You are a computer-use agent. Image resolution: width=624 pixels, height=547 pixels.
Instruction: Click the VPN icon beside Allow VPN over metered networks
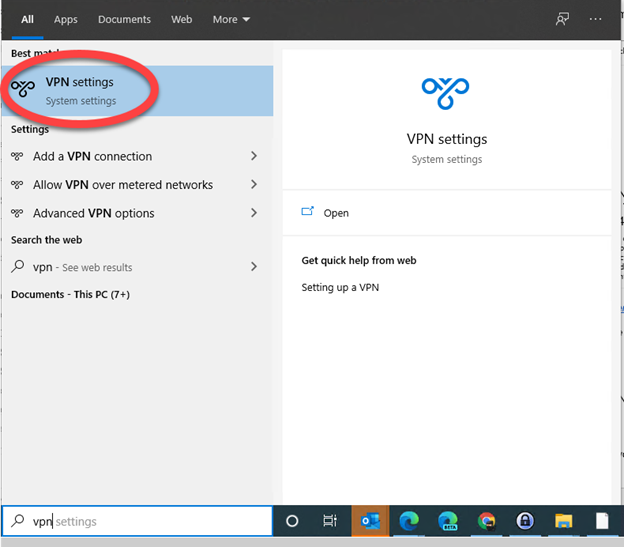[17, 185]
